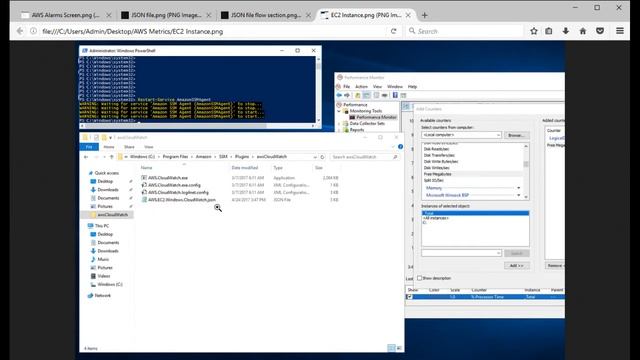Expand the Microsoft Winsock BSP category

(518, 195)
